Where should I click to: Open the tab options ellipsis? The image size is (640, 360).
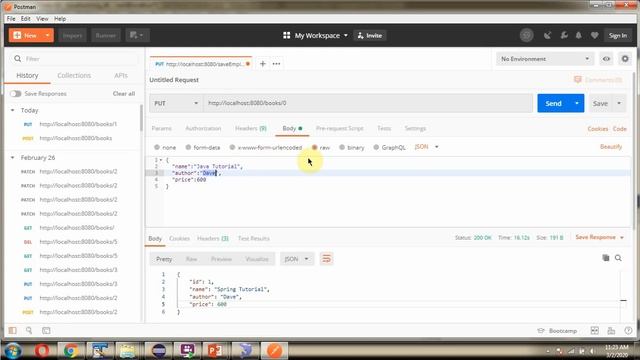pyautogui.click(x=276, y=64)
